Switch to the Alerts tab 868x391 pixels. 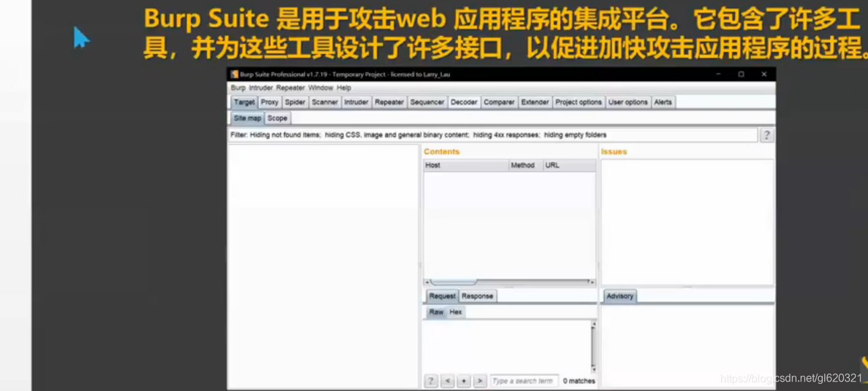(663, 102)
